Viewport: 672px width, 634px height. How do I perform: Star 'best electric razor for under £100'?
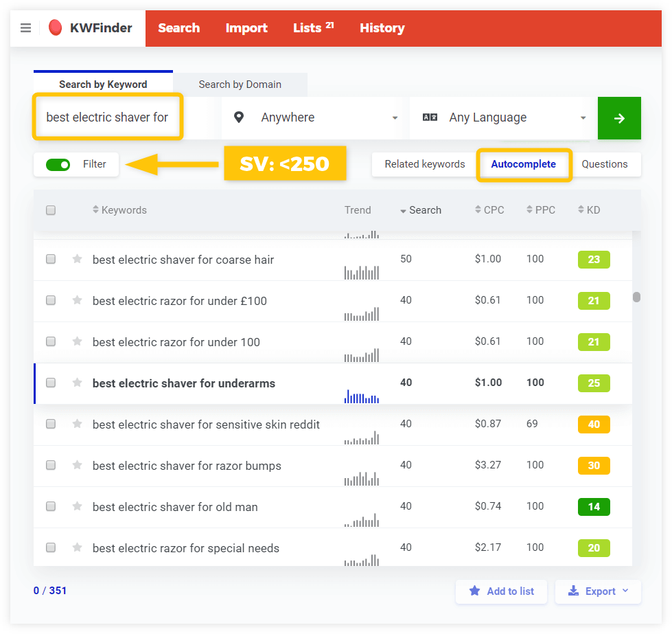[x=77, y=300]
